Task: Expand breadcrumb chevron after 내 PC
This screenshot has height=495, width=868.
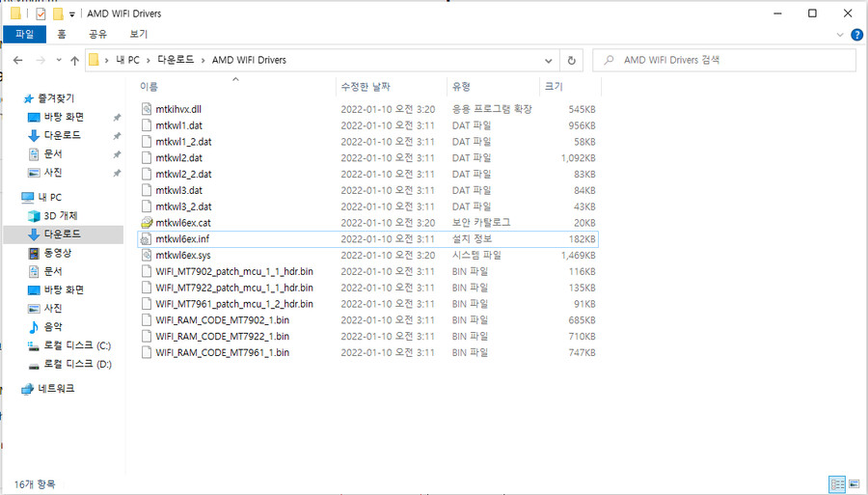Action: [149, 61]
